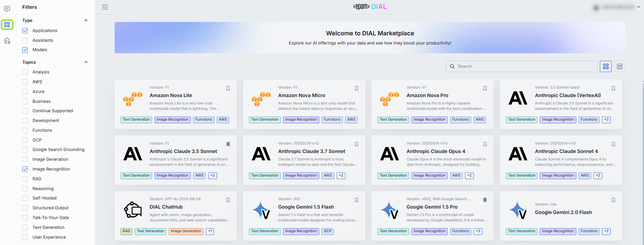Click AWS tag on Claude Sonnet 4 card
The image size is (644, 245).
pyautogui.click(x=585, y=176)
